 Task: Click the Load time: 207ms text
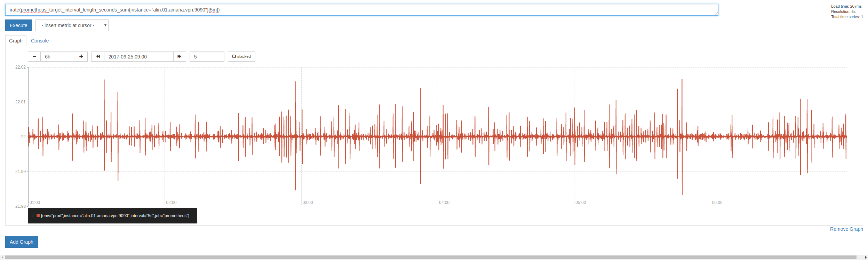[846, 6]
